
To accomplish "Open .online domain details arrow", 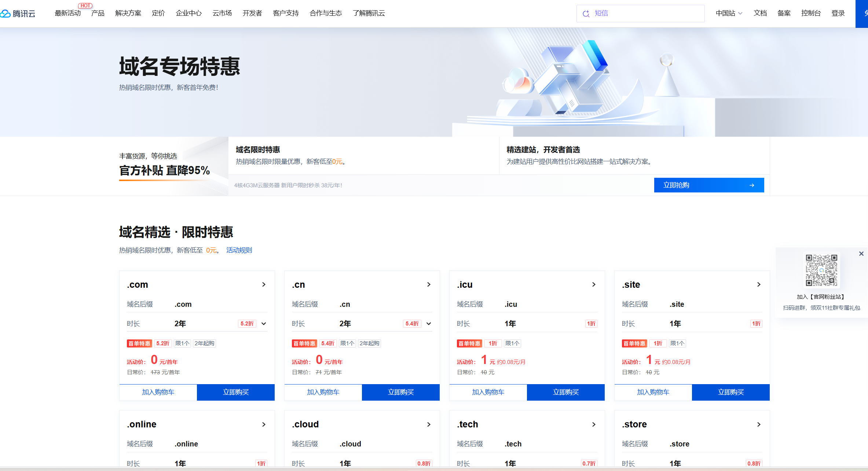I will tap(264, 424).
